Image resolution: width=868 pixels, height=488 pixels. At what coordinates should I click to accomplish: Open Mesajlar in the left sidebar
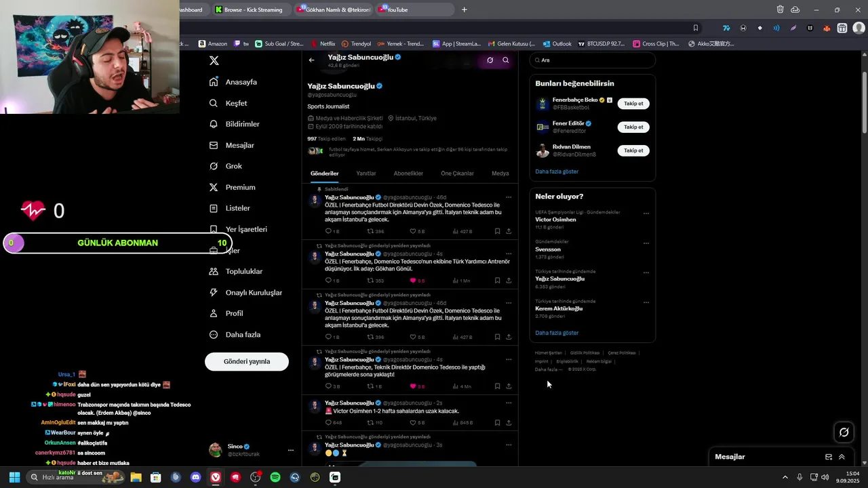tap(232, 145)
